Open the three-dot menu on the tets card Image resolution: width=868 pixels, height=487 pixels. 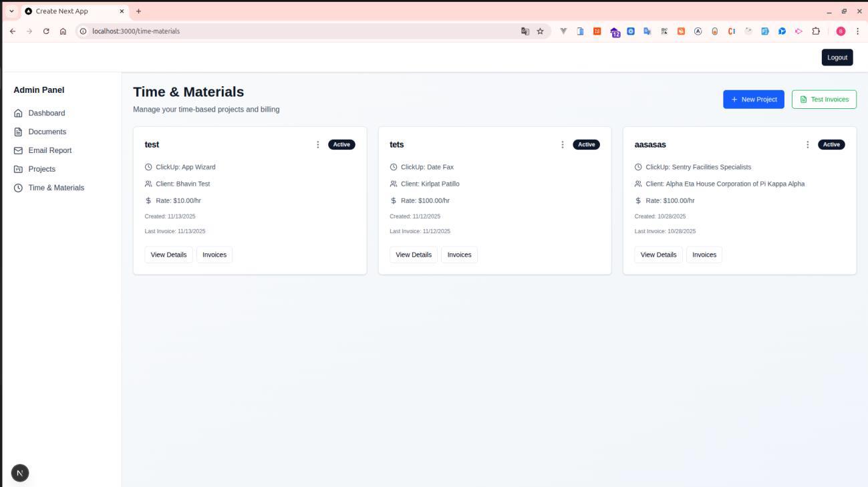562,144
